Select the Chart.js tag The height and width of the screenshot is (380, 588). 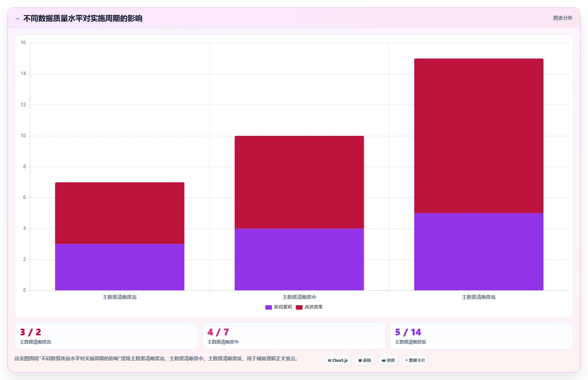point(338,360)
